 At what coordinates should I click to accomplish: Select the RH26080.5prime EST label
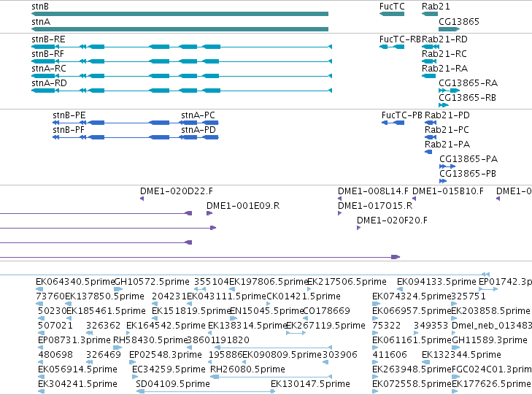click(x=247, y=369)
